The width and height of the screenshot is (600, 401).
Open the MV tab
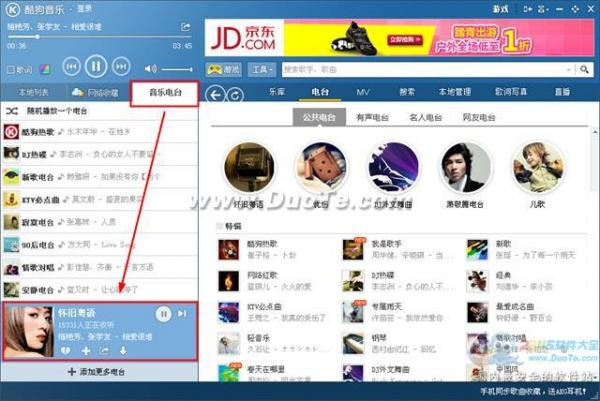pyautogui.click(x=363, y=92)
